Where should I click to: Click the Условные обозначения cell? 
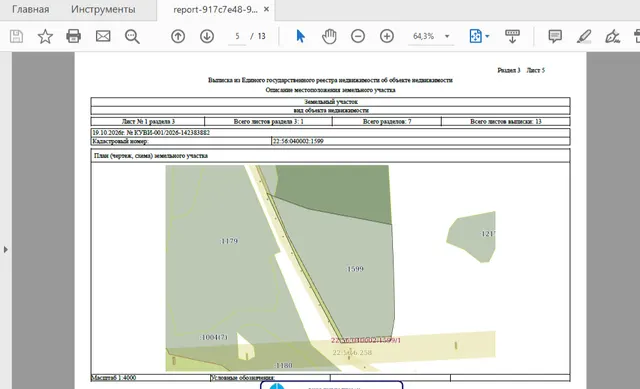click(x=270, y=378)
